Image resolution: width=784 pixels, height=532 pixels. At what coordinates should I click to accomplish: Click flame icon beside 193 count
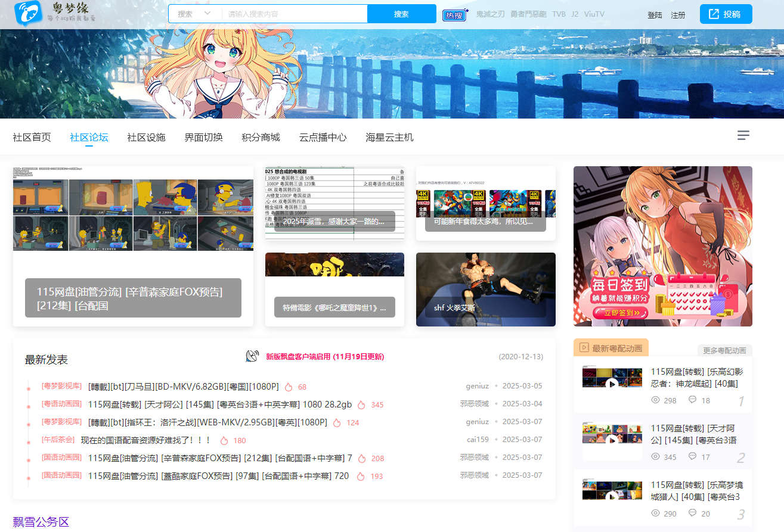pyautogui.click(x=361, y=476)
